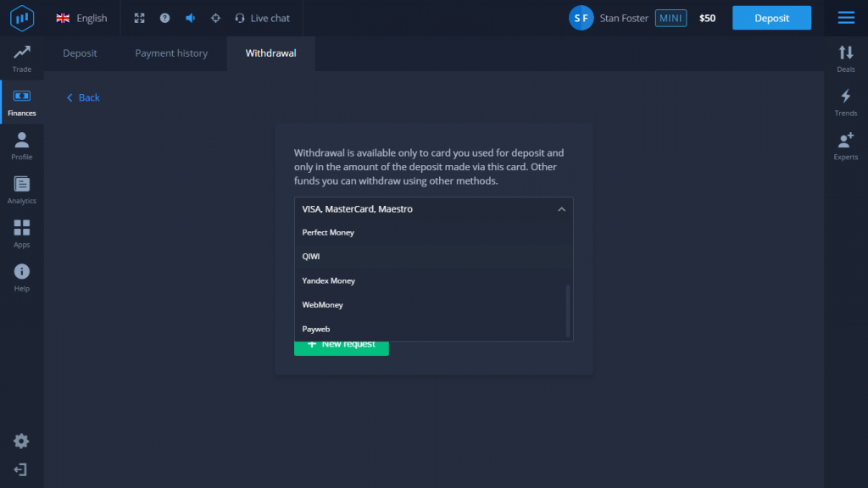868x488 pixels.
Task: Open the question mark help icon in top bar
Action: 165,19
